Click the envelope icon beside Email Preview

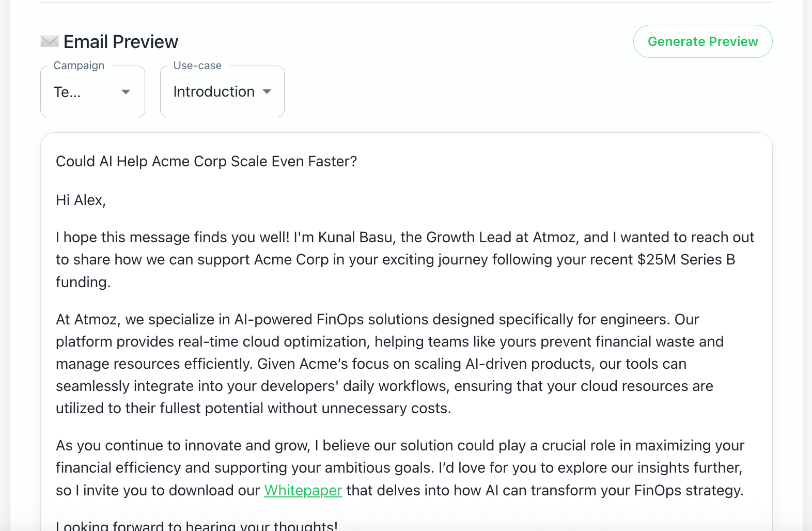(49, 41)
